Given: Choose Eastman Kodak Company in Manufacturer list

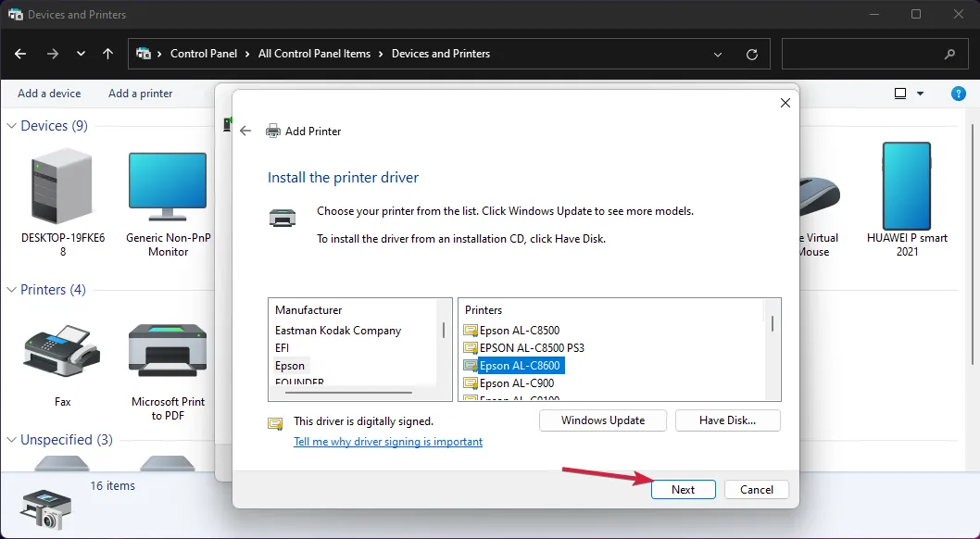Looking at the screenshot, I should pyautogui.click(x=338, y=331).
